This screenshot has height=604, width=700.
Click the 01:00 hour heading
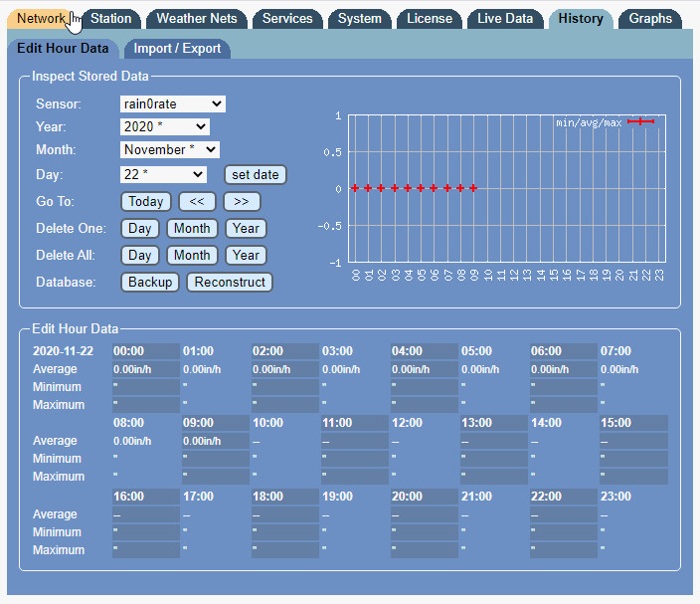pyautogui.click(x=198, y=351)
